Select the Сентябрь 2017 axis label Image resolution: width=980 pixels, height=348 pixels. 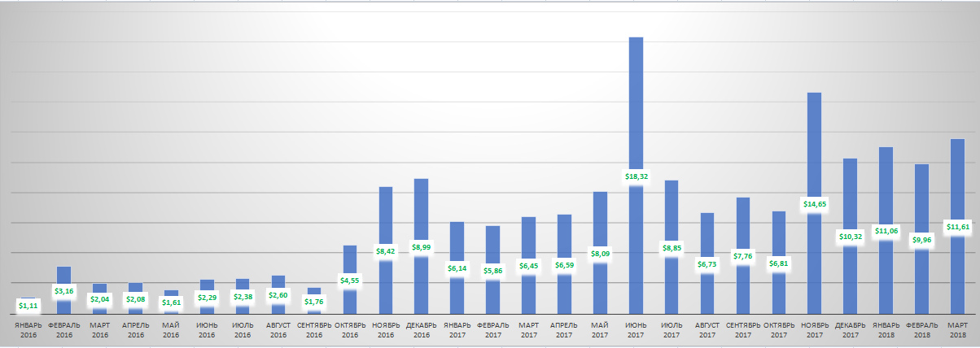click(742, 329)
